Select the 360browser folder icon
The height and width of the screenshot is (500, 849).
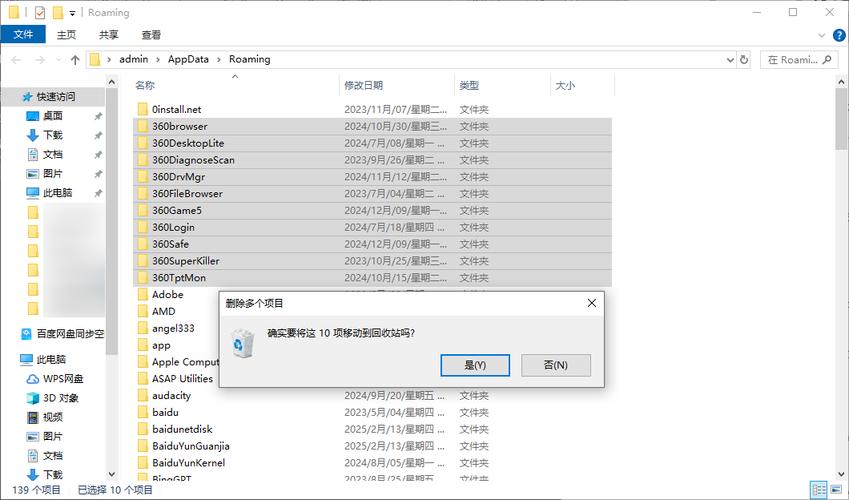(x=142, y=126)
